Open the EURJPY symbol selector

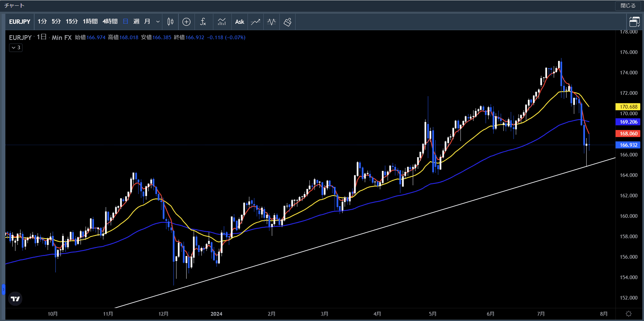click(20, 22)
